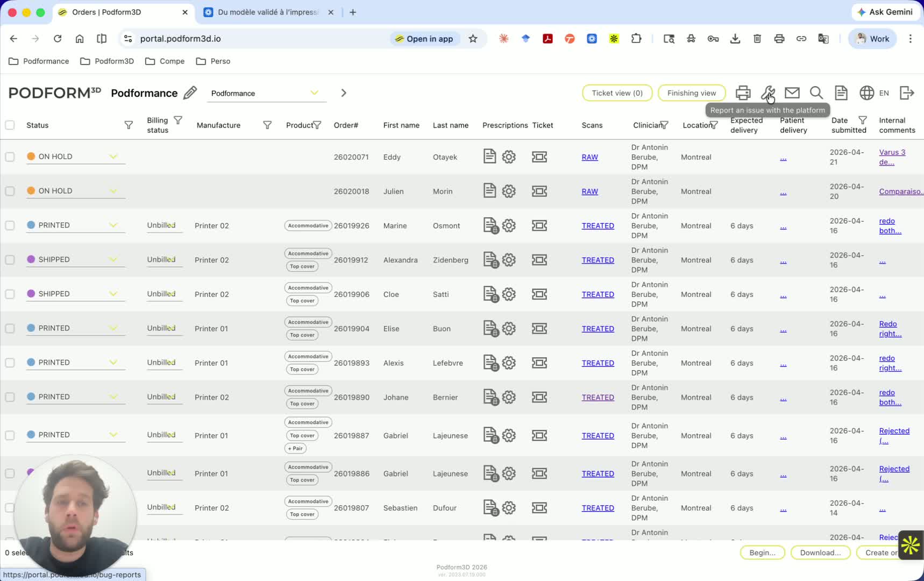Viewport: 924px width, 581px height.
Task: Report an issue via the wrench icon
Action: [x=767, y=93]
